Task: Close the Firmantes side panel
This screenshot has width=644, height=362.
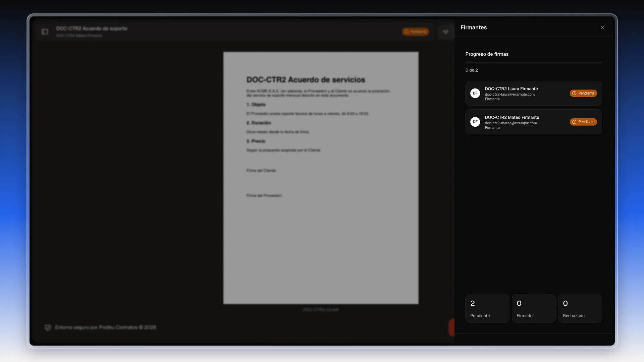Action: pos(602,27)
